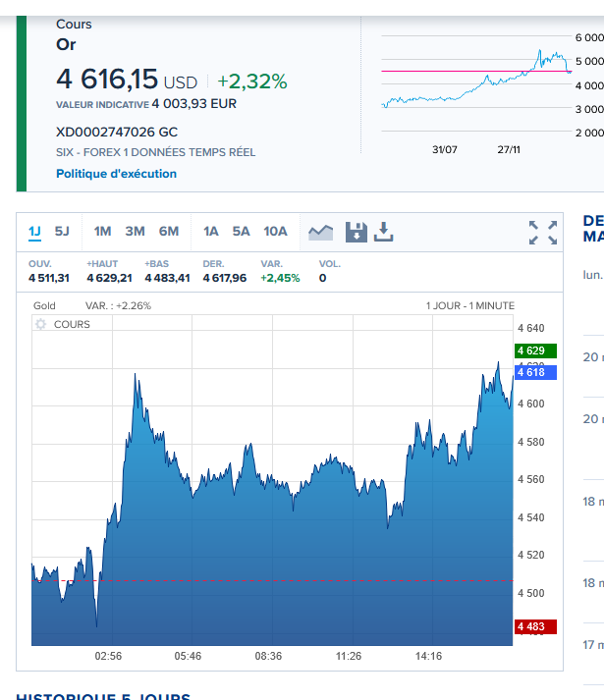The width and height of the screenshot is (604, 700).
Task: Click the COURS legend label in chart
Action: 72,324
